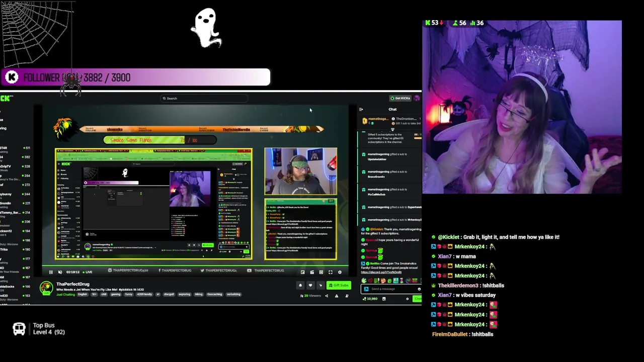Open ThaPerfectDrug channel name link

(x=73, y=284)
